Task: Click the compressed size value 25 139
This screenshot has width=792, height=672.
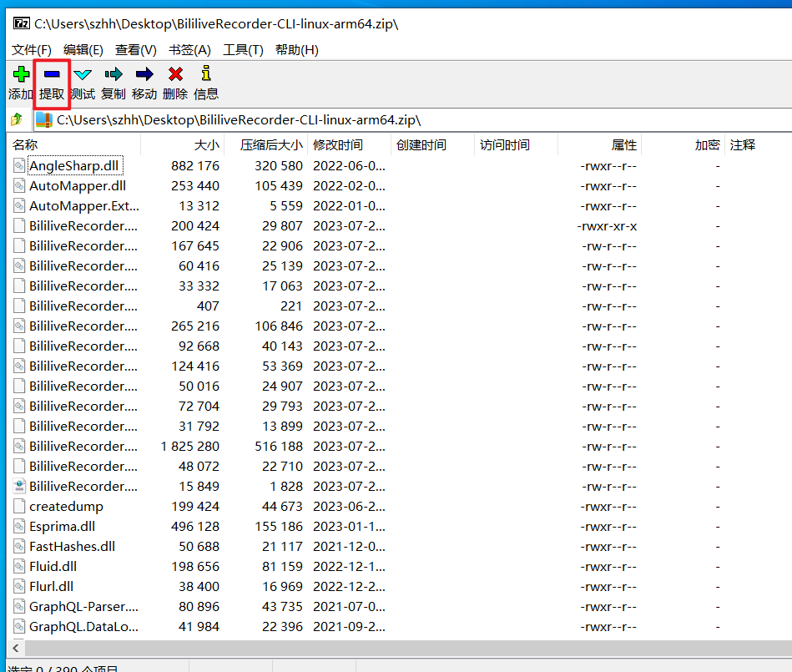Action: tap(282, 265)
